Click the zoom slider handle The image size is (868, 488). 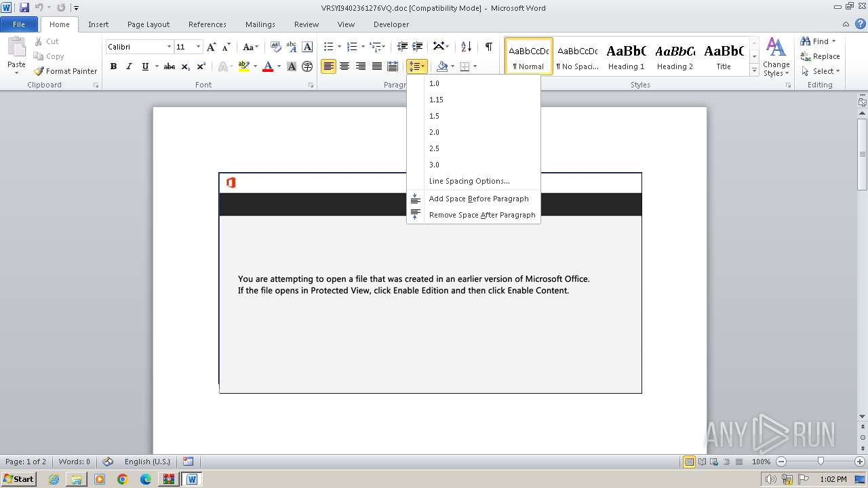tap(821, 462)
